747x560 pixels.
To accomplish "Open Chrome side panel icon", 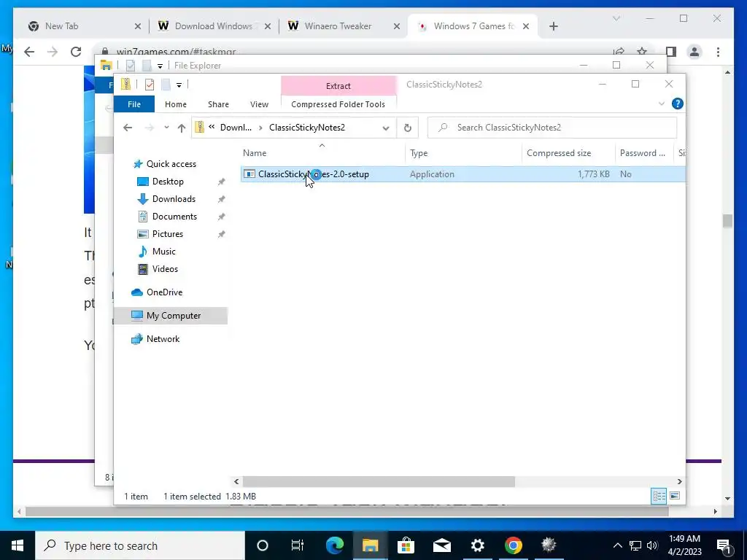I will click(671, 52).
